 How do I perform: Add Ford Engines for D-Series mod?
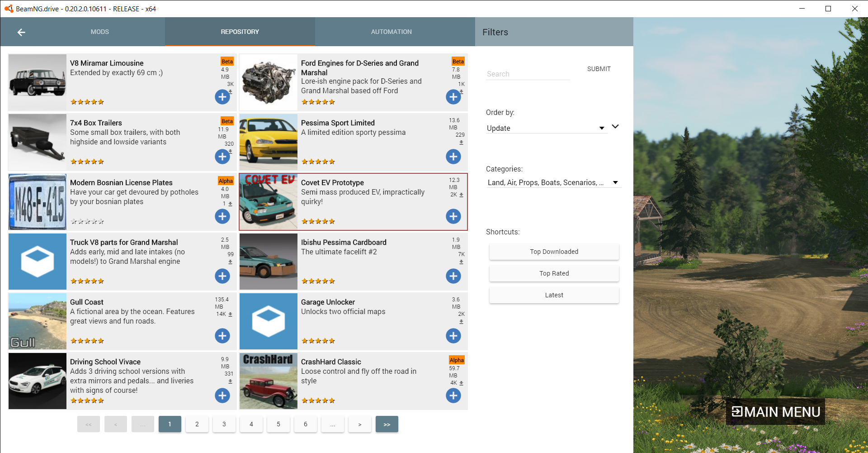pos(453,97)
